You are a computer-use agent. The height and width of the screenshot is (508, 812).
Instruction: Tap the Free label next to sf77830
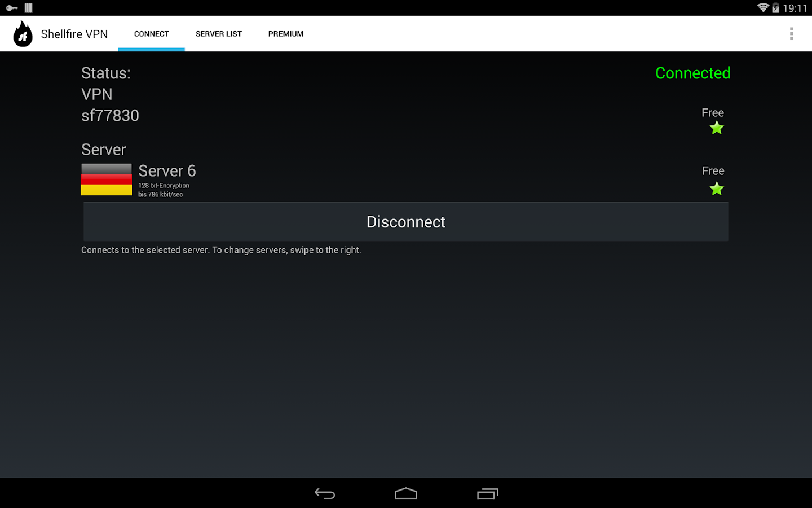coord(713,113)
